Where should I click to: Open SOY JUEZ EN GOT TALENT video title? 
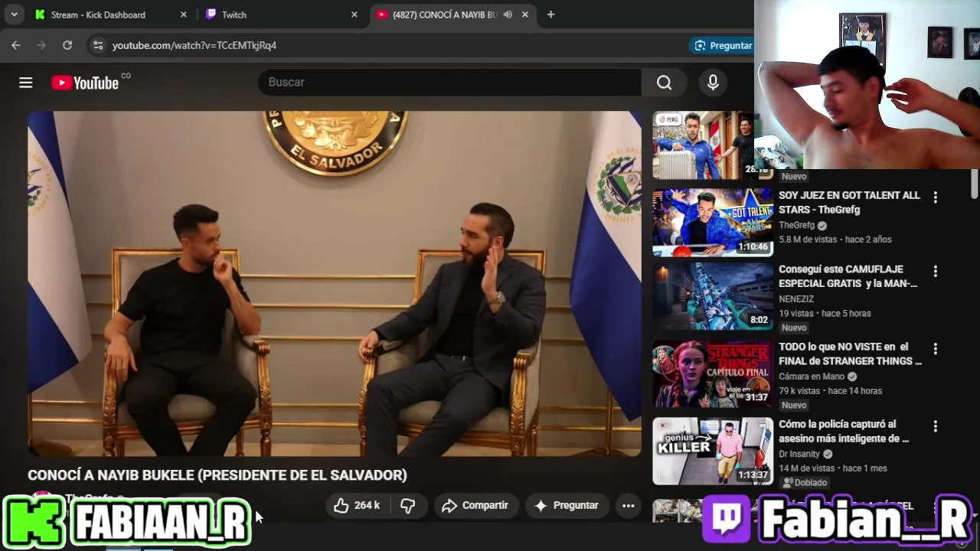click(849, 202)
